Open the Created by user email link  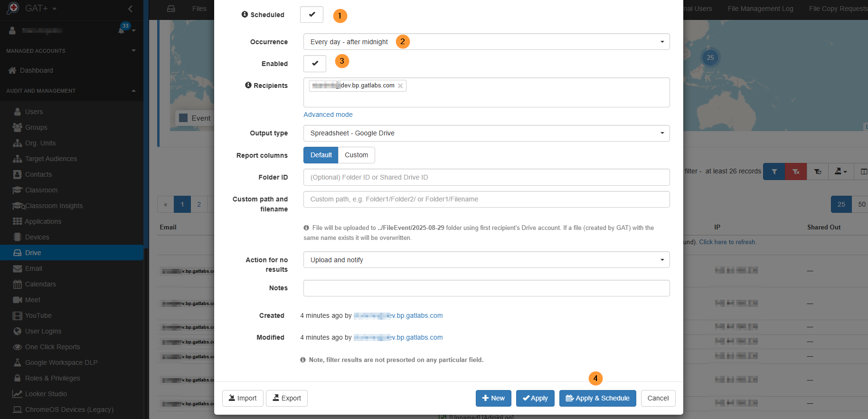coord(398,315)
